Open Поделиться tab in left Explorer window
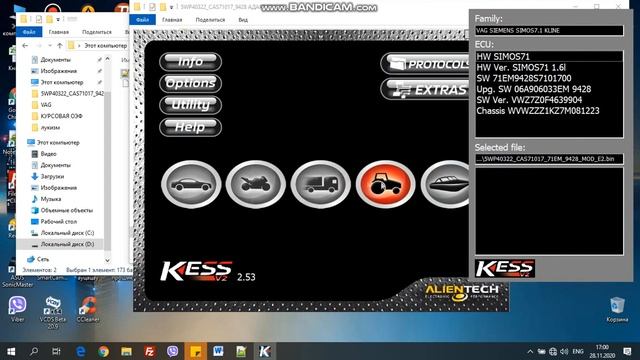The width and height of the screenshot is (640, 360). click(x=97, y=32)
